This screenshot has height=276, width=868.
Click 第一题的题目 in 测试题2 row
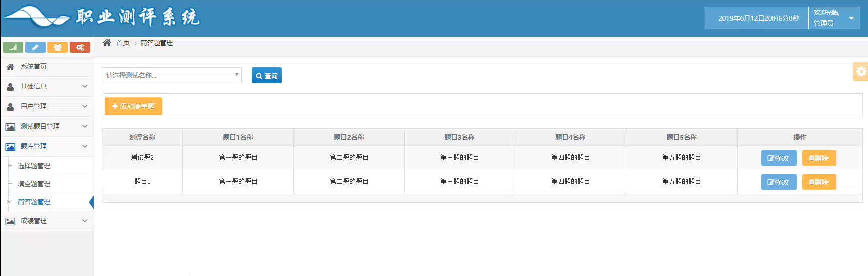pyautogui.click(x=238, y=158)
